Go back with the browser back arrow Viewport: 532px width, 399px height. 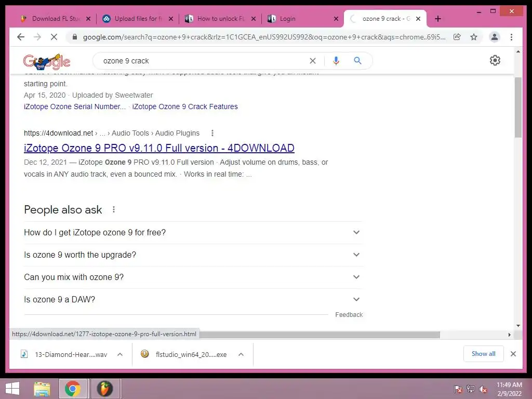(21, 37)
